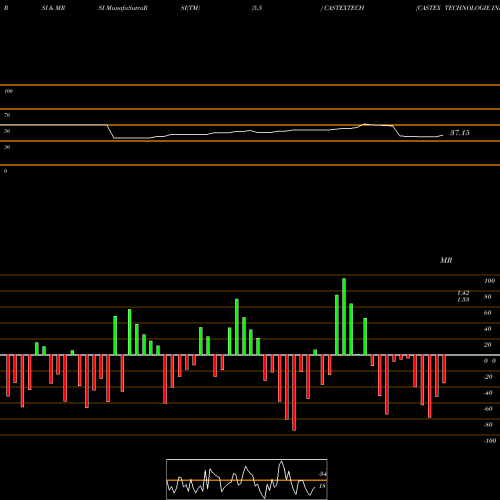Click the histogram axis label -100
500x500 pixels.
[x=490, y=441]
